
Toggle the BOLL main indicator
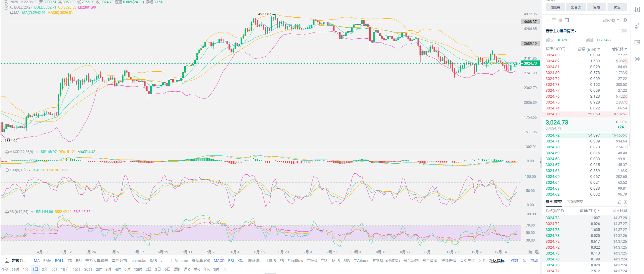click(x=59, y=261)
